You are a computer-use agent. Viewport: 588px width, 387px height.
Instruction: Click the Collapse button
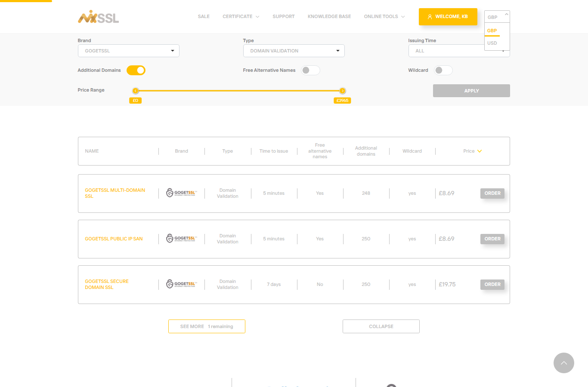coord(381,326)
